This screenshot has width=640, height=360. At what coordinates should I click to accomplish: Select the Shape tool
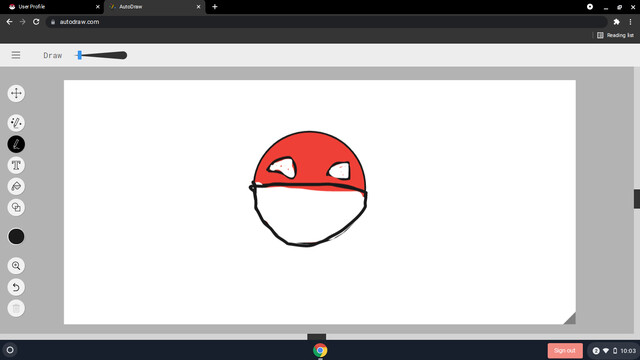coord(16,207)
